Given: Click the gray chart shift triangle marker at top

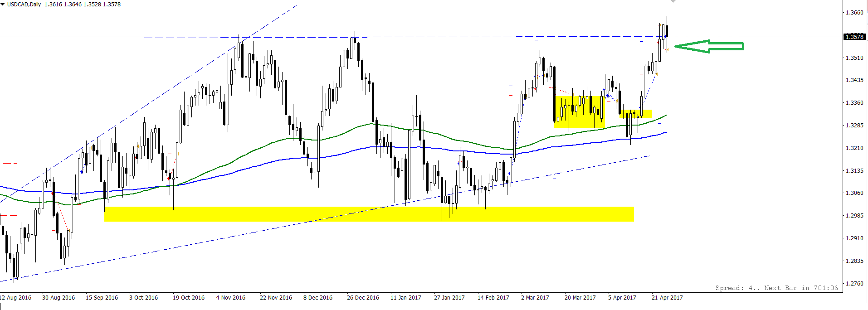Looking at the screenshot, I should pyautogui.click(x=673, y=1).
